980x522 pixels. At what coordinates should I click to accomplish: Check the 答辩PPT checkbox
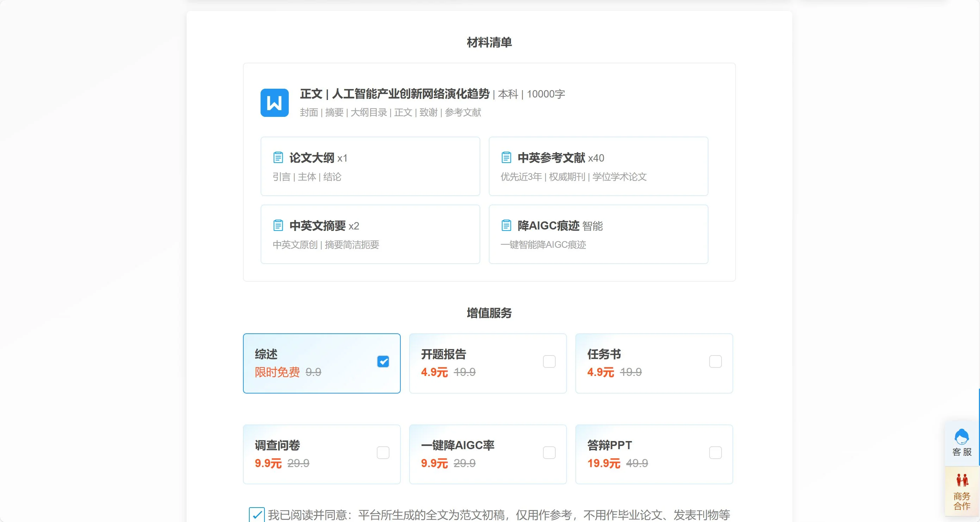(x=715, y=452)
